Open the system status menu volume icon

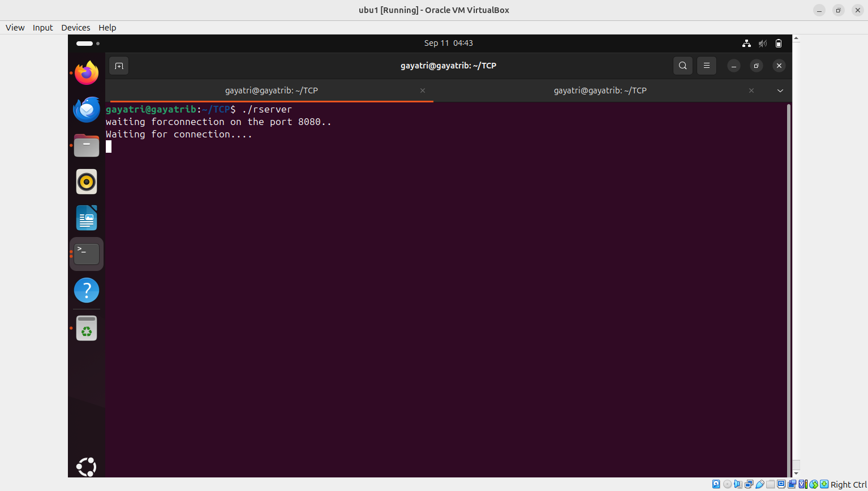[x=763, y=44]
